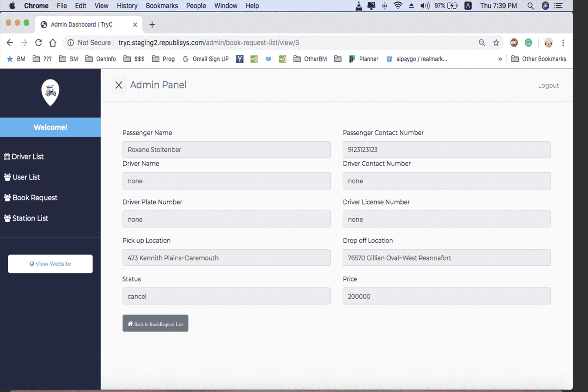Open the Chrome profile avatar

click(548, 43)
